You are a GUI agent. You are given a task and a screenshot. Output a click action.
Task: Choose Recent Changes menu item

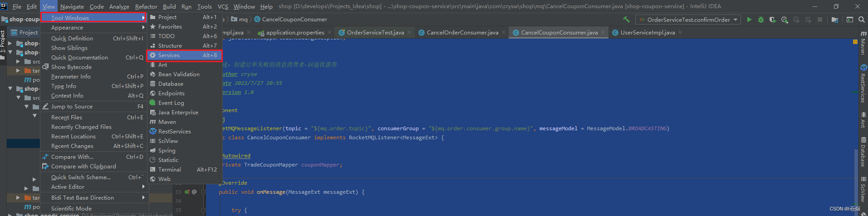[93, 146]
